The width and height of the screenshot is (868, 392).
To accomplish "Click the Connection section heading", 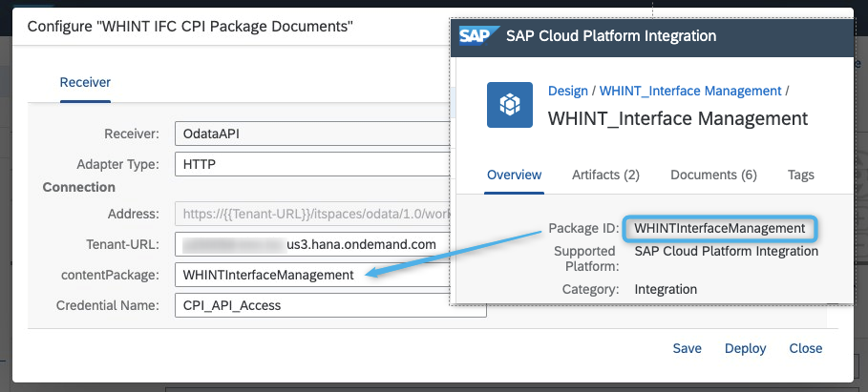I will (x=79, y=187).
